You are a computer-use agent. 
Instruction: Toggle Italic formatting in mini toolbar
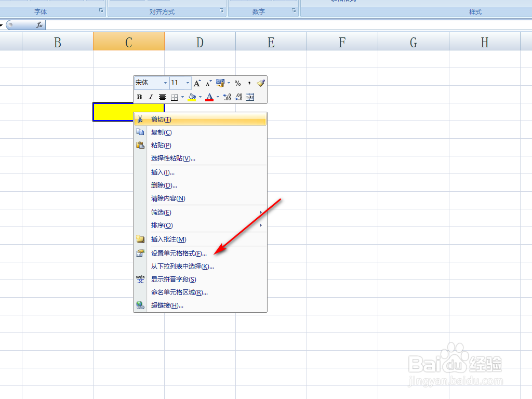point(151,97)
